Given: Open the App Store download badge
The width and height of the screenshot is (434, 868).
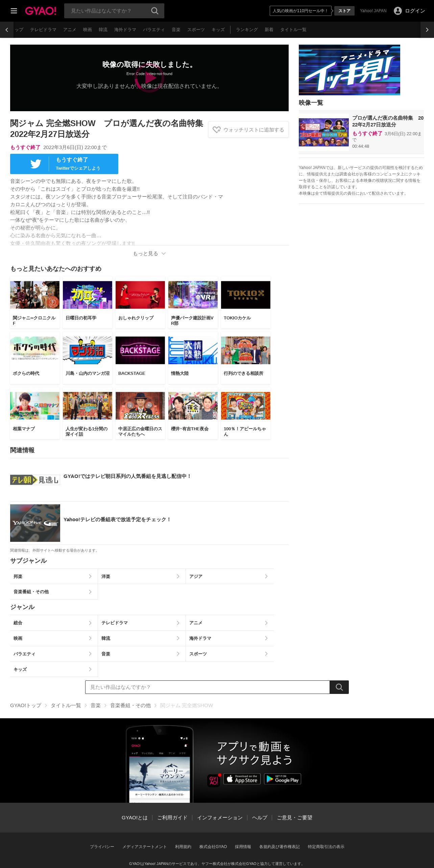Looking at the screenshot, I should pos(242,779).
